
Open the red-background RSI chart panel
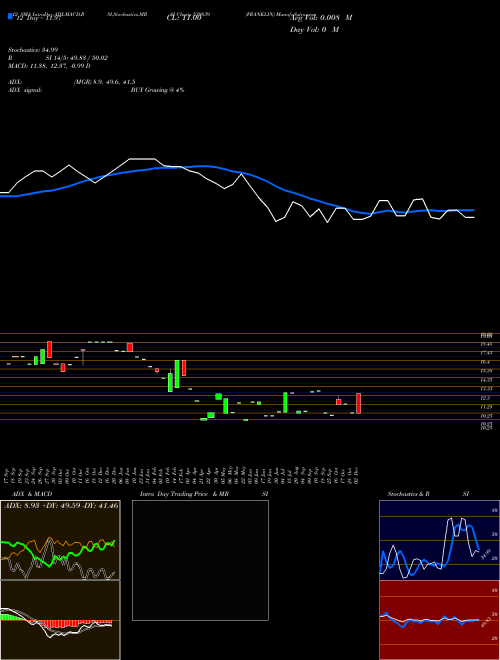[439, 620]
